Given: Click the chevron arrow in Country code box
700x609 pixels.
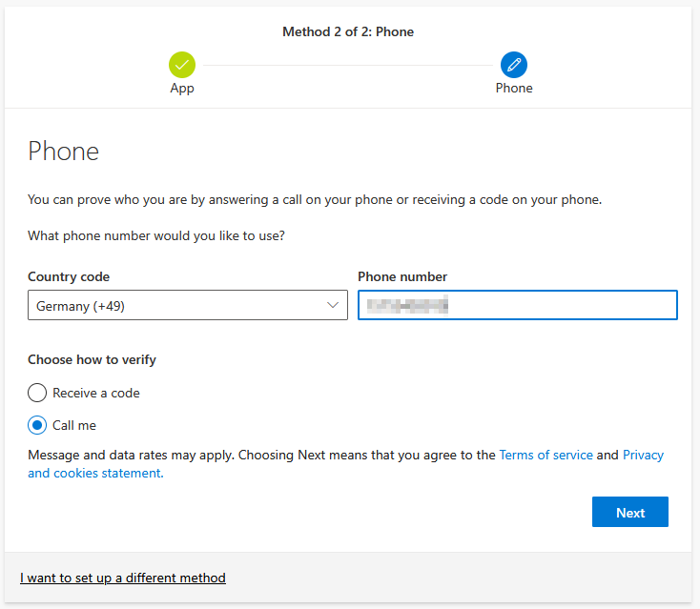Looking at the screenshot, I should click(x=333, y=306).
